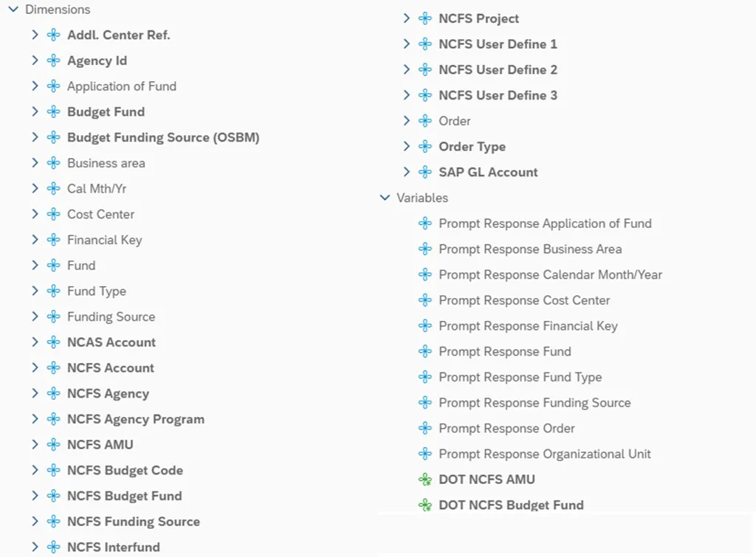Click the dimension icon beside NCFS Interfund

pos(53,547)
